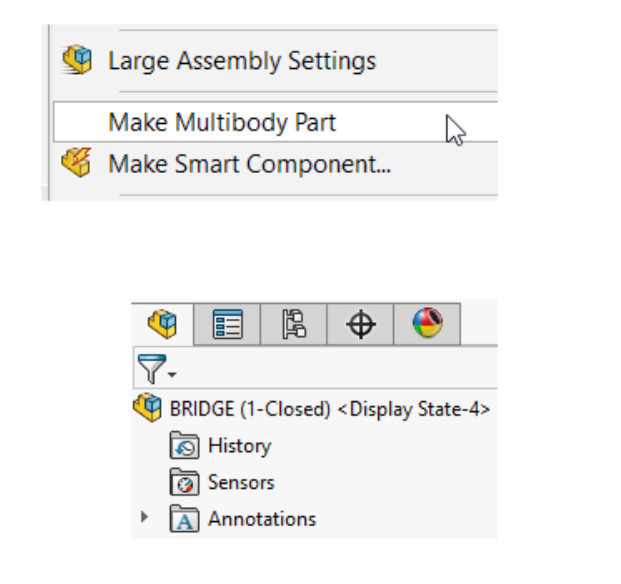Open the DisplayManager color sphere tab

(x=428, y=324)
